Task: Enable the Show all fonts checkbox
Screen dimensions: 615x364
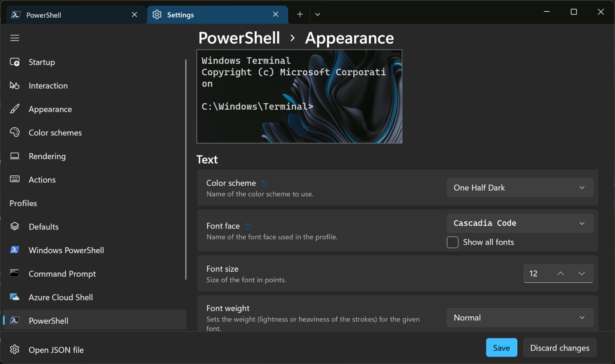Action: click(452, 242)
